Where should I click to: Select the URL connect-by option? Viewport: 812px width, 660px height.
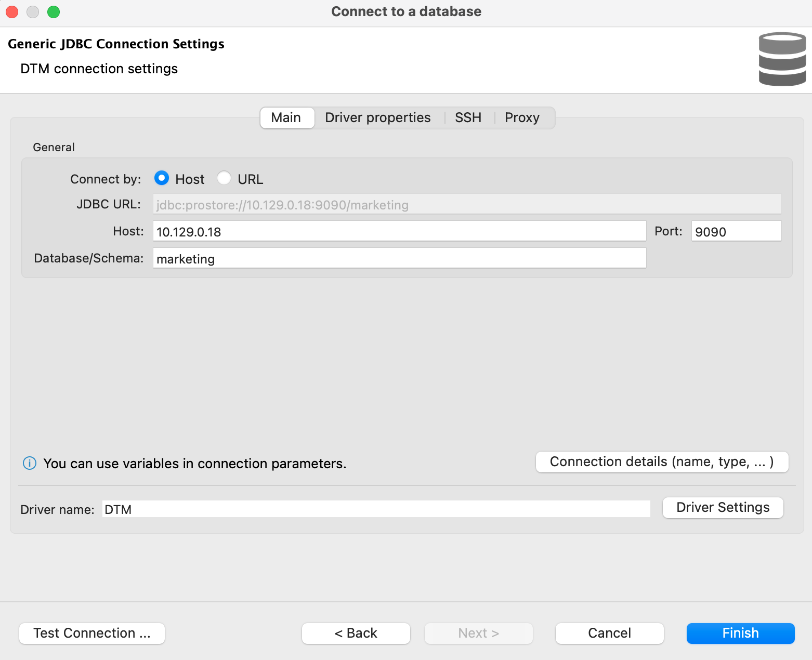(x=224, y=178)
